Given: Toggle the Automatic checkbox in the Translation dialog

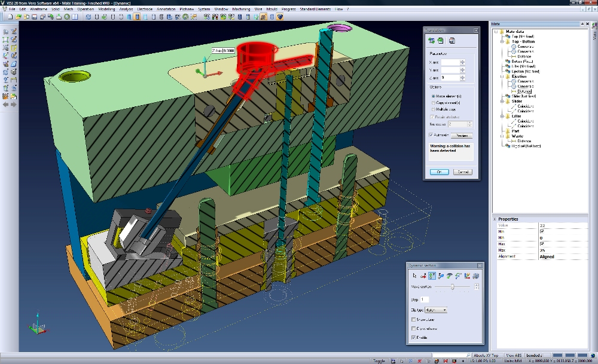Looking at the screenshot, I should coord(431,135).
